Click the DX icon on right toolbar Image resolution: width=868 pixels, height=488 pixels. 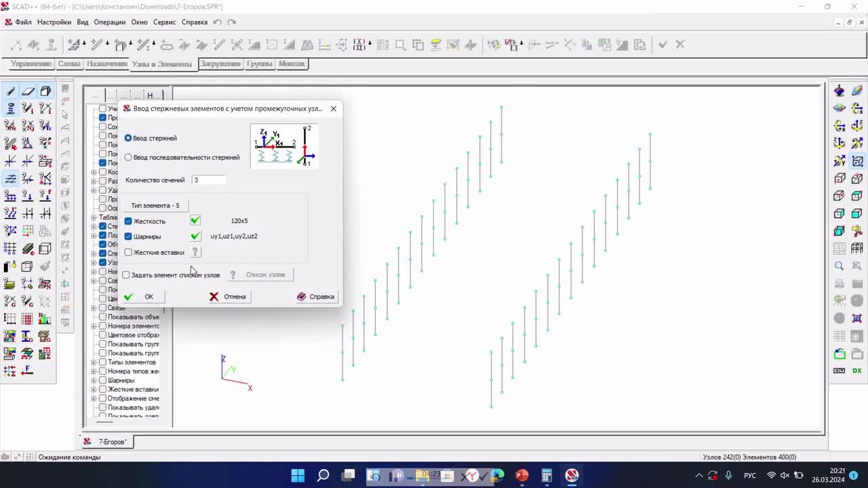[x=857, y=371]
